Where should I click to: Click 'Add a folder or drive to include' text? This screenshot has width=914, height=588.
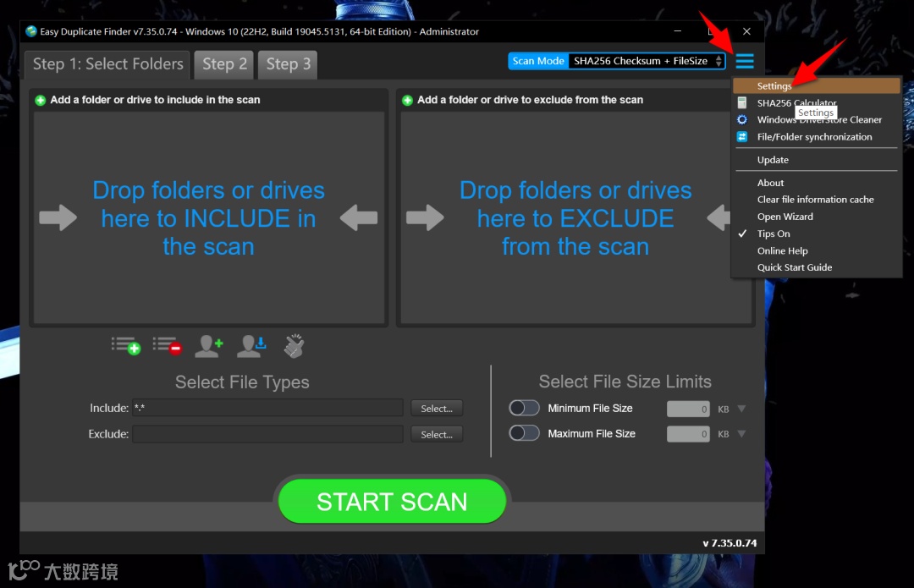pos(155,100)
